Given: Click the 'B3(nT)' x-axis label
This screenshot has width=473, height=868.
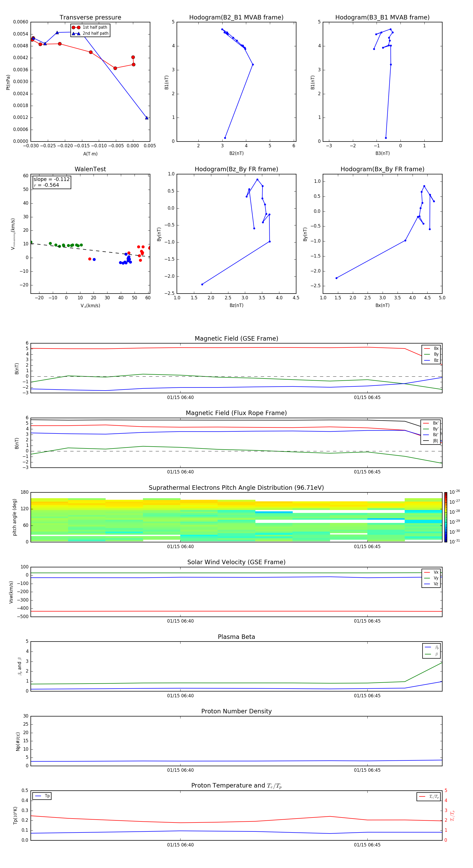Looking at the screenshot, I should (382, 154).
